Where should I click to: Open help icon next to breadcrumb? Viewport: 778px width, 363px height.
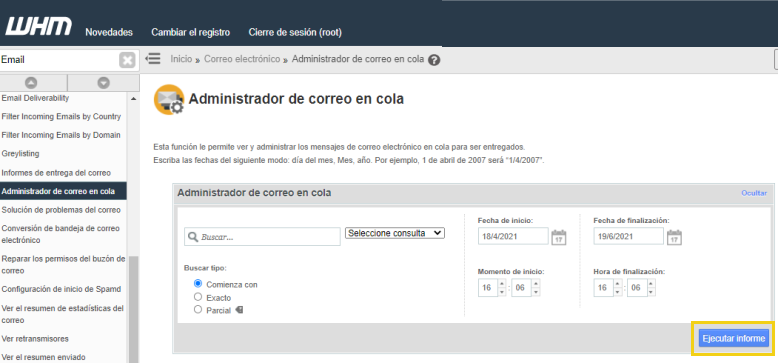click(434, 60)
